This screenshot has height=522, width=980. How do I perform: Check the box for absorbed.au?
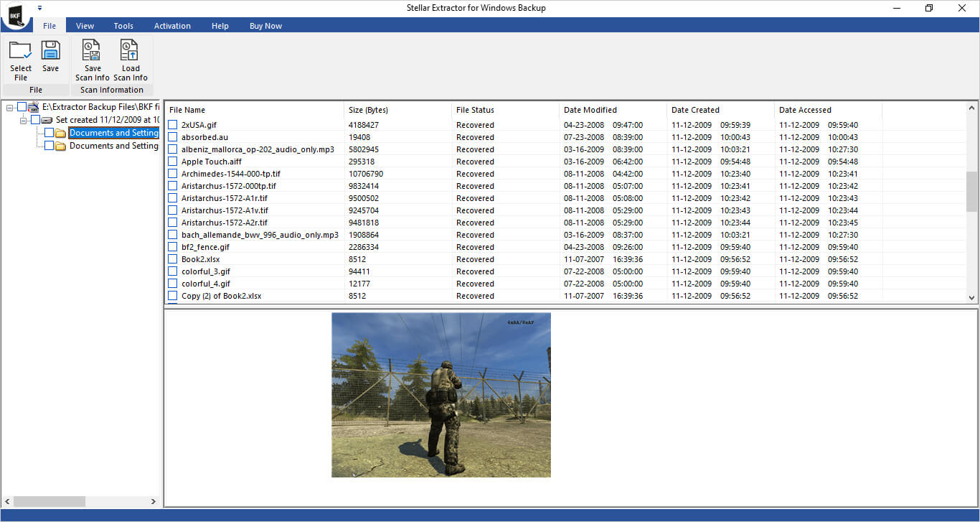point(172,137)
